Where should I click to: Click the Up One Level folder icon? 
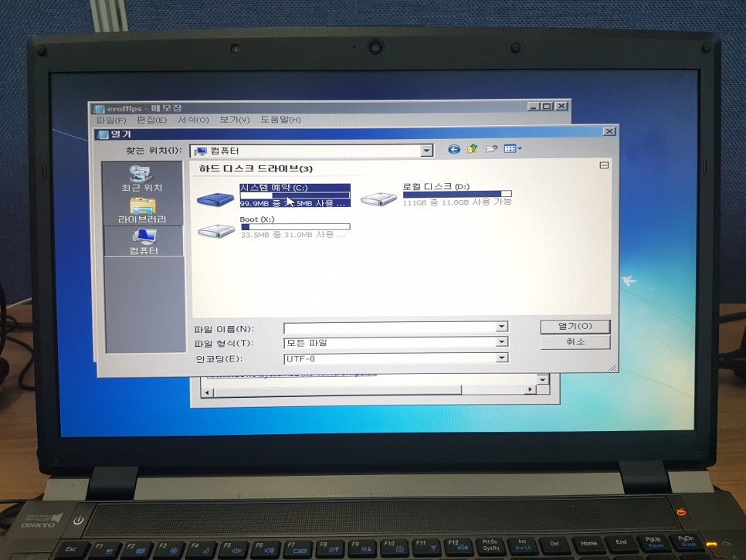pyautogui.click(x=472, y=149)
